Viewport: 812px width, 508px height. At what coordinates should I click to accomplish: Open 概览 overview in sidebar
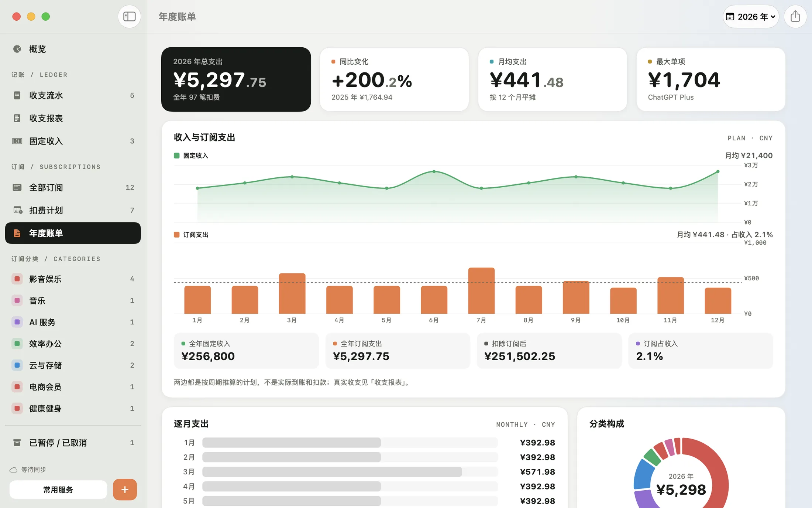73,49
